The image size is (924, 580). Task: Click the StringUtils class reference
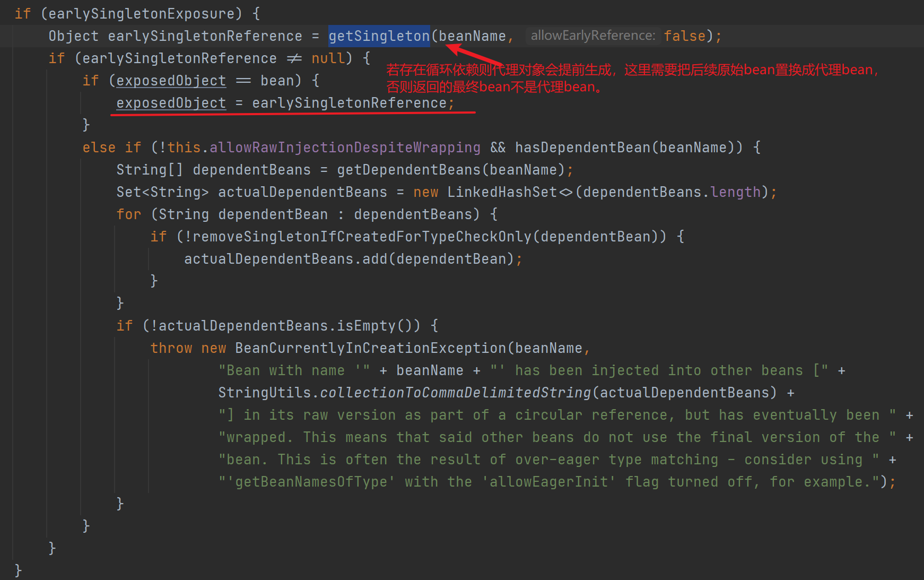pyautogui.click(x=264, y=393)
